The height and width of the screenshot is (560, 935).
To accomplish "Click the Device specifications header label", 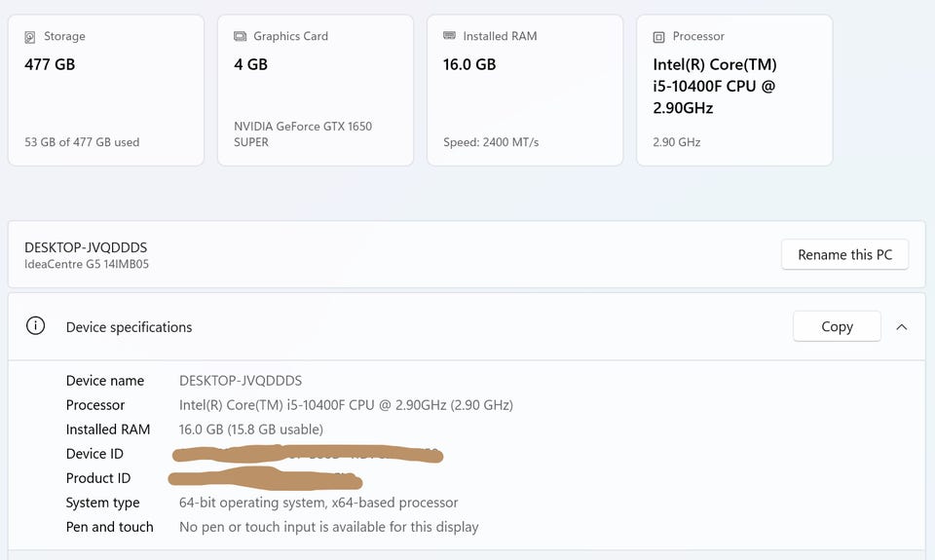I will 129,327.
